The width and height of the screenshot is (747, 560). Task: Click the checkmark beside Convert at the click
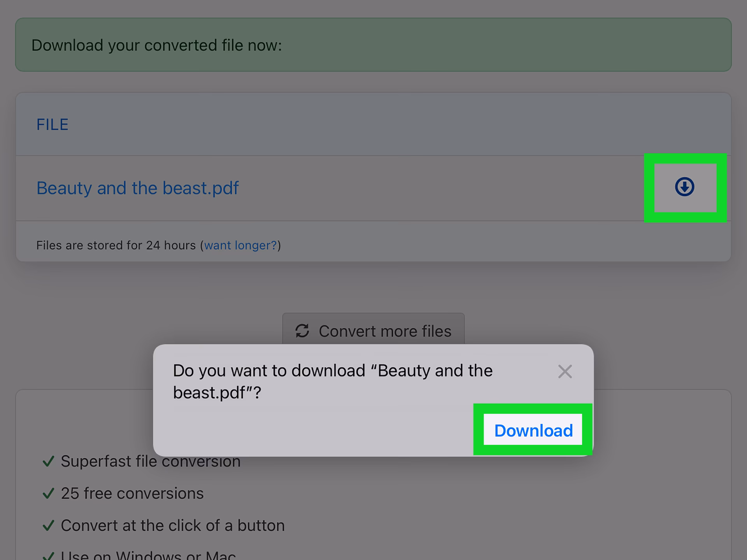(x=48, y=525)
